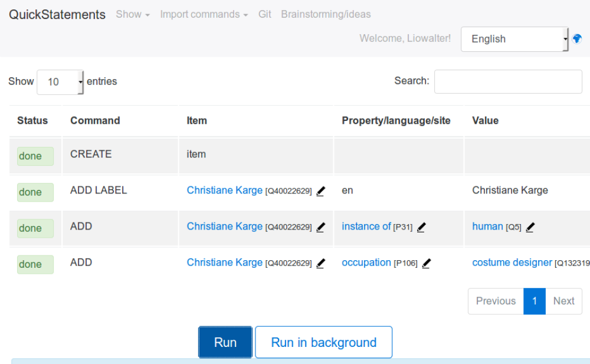Open the instance of property link
This screenshot has width=590, height=364.
point(366,227)
